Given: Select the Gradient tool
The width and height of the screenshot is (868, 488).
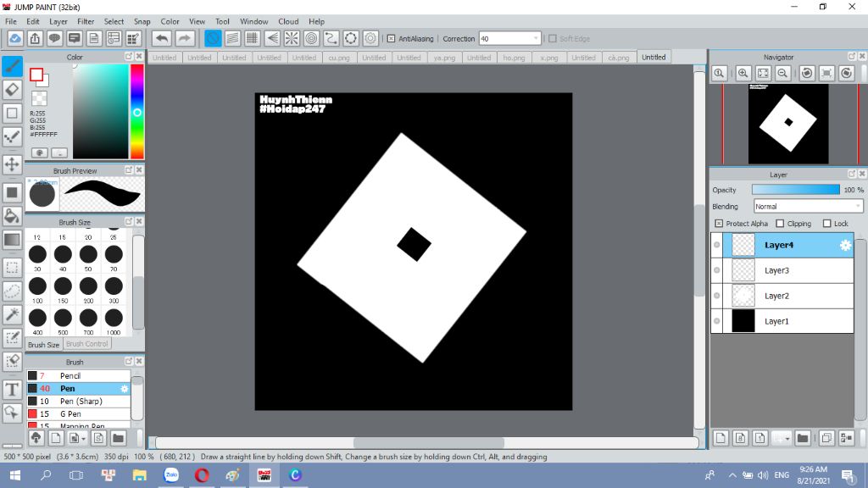Looking at the screenshot, I should 12,240.
